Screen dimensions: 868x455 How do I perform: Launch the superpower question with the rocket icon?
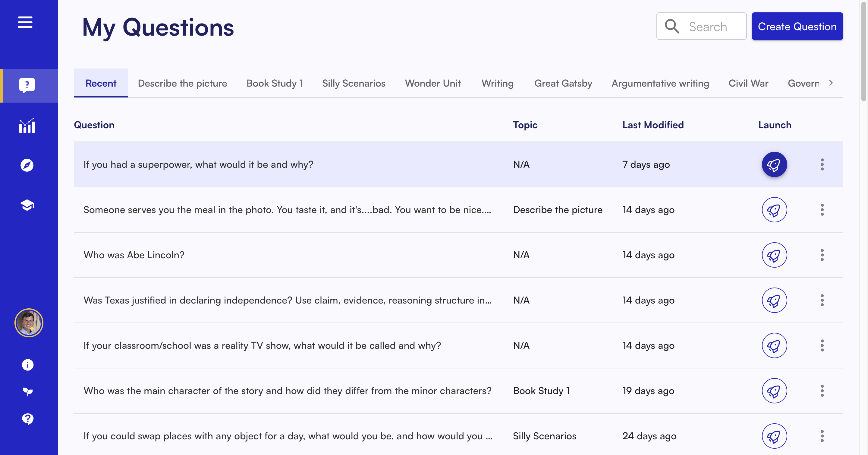pos(774,165)
